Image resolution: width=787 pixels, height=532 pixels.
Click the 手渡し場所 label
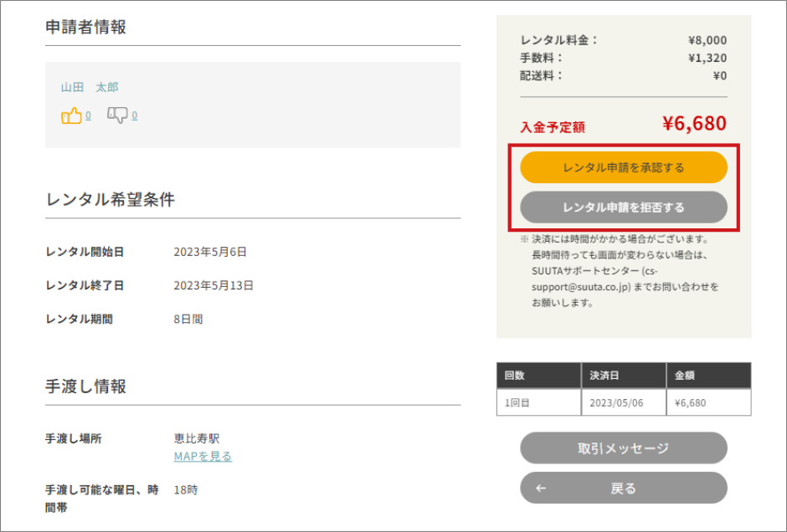coord(74,438)
